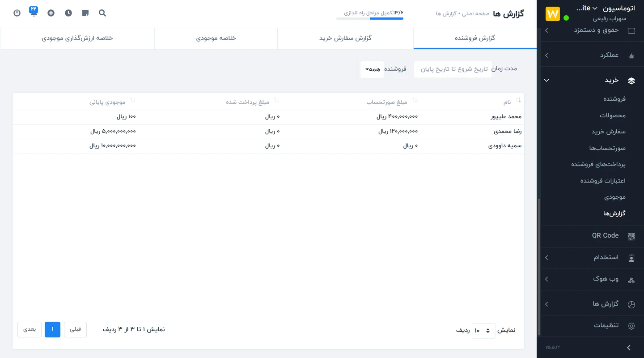Click page number ۱ button
Screen dimensions: 644x358
[x=52, y=329]
